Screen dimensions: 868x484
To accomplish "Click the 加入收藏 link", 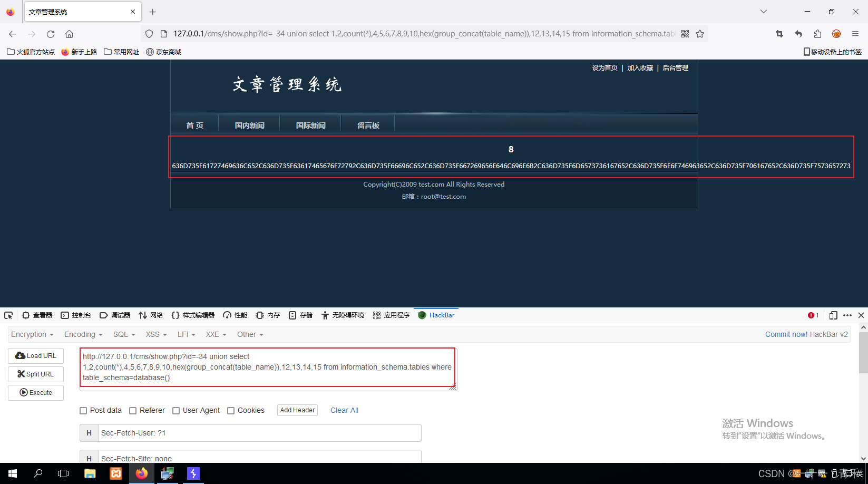I will click(x=640, y=68).
